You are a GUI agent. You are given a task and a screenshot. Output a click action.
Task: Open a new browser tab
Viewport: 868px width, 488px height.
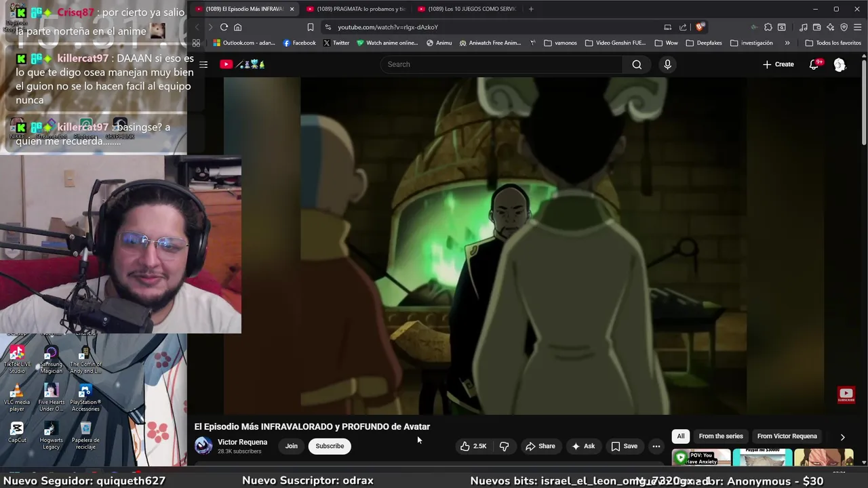coord(531,9)
